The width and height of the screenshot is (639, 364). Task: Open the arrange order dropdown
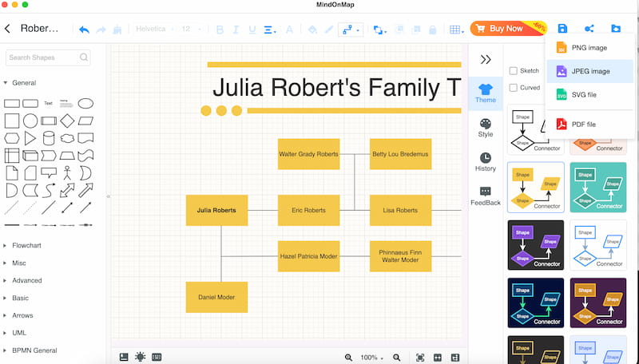[380, 30]
